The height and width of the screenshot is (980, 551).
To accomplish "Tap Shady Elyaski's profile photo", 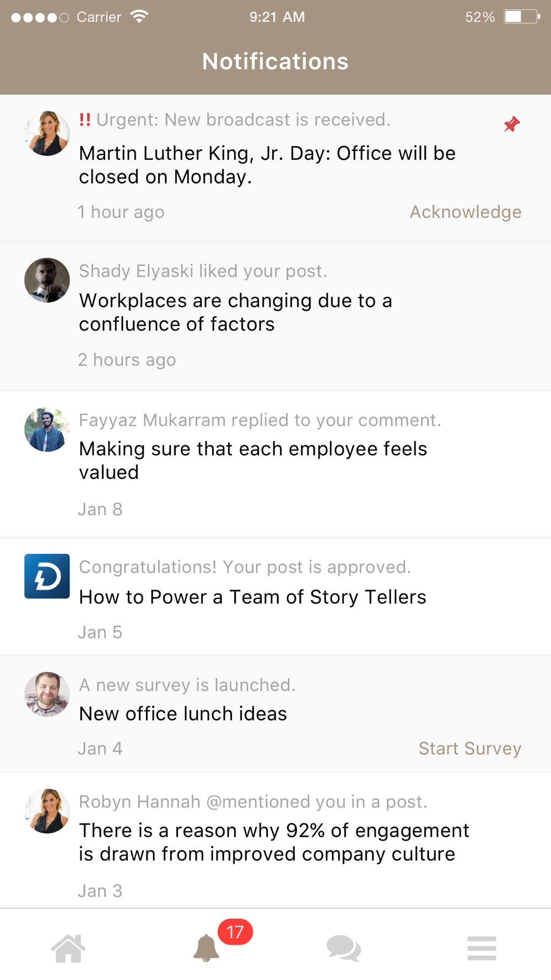I will click(x=47, y=280).
